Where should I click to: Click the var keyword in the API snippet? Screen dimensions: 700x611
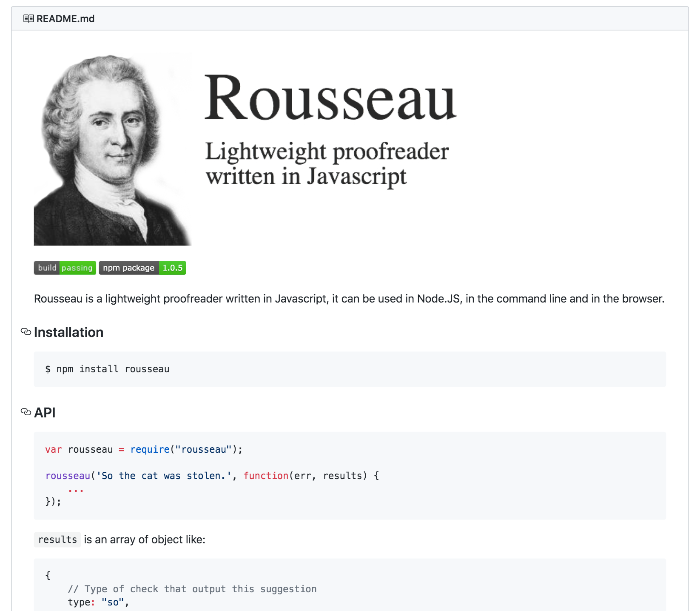[53, 449]
